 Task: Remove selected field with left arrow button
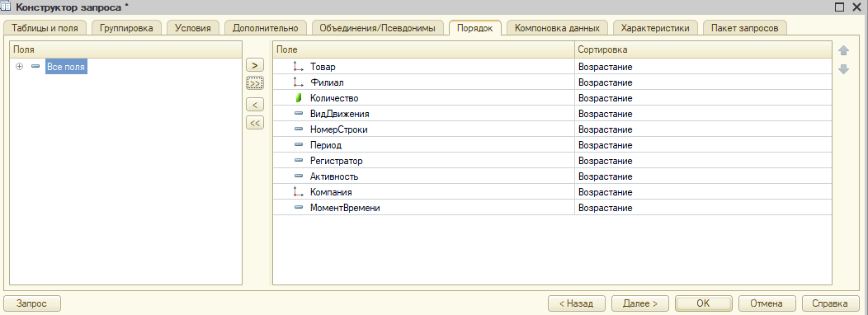click(255, 105)
